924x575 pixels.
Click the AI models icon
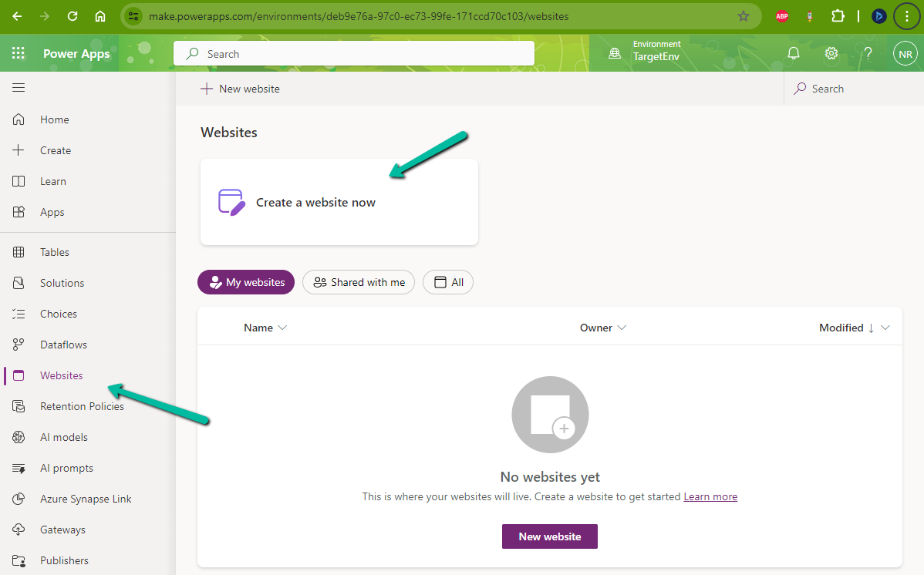[19, 437]
